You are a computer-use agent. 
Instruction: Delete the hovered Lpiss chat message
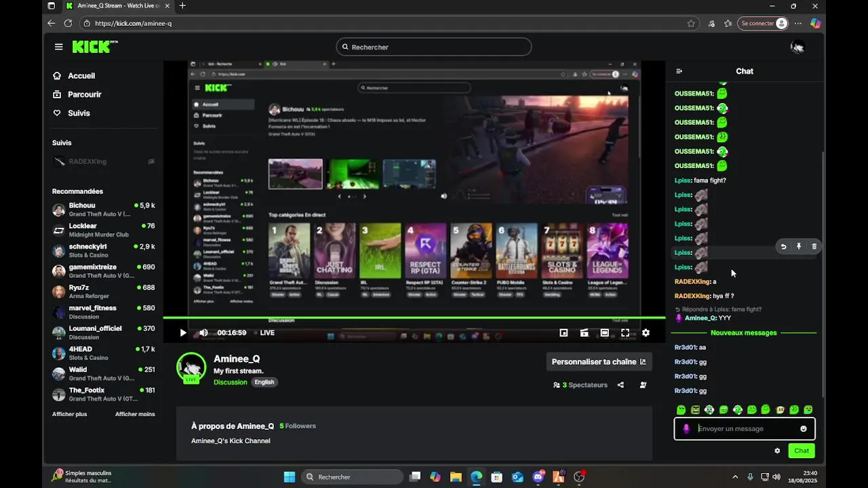click(x=814, y=247)
